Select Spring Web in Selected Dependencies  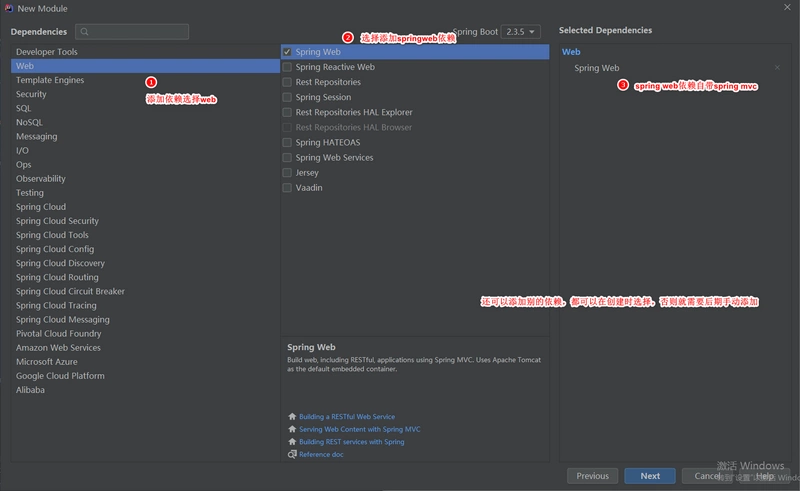click(x=596, y=68)
